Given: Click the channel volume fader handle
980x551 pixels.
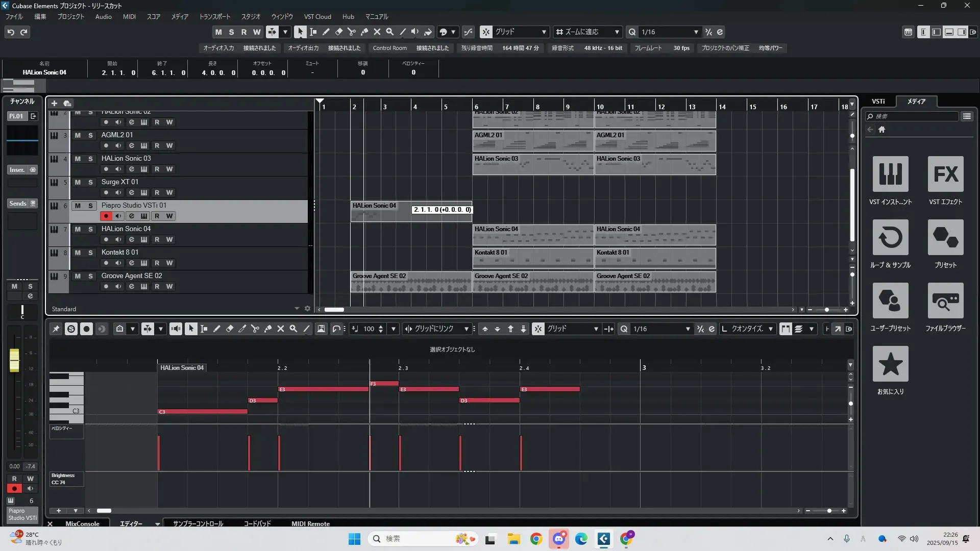Looking at the screenshot, I should point(14,360).
